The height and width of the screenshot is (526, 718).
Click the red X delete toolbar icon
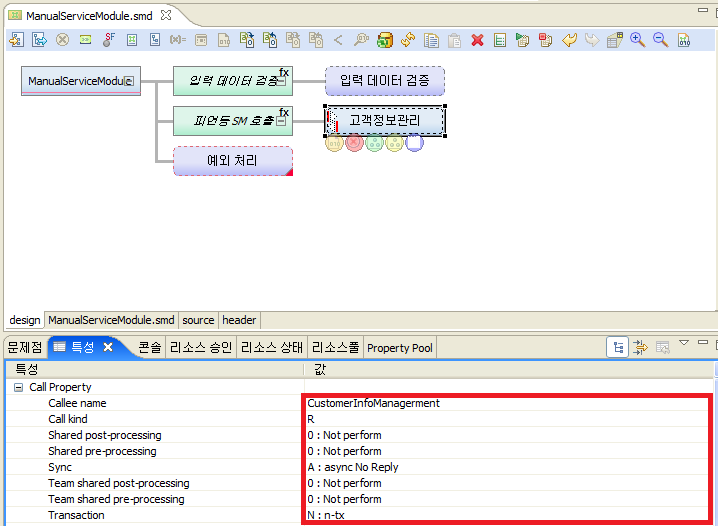477,40
